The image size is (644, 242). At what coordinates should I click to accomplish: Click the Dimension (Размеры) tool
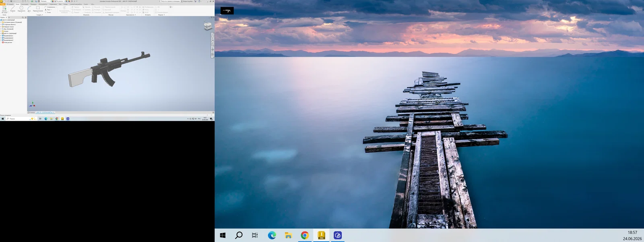(123, 9)
